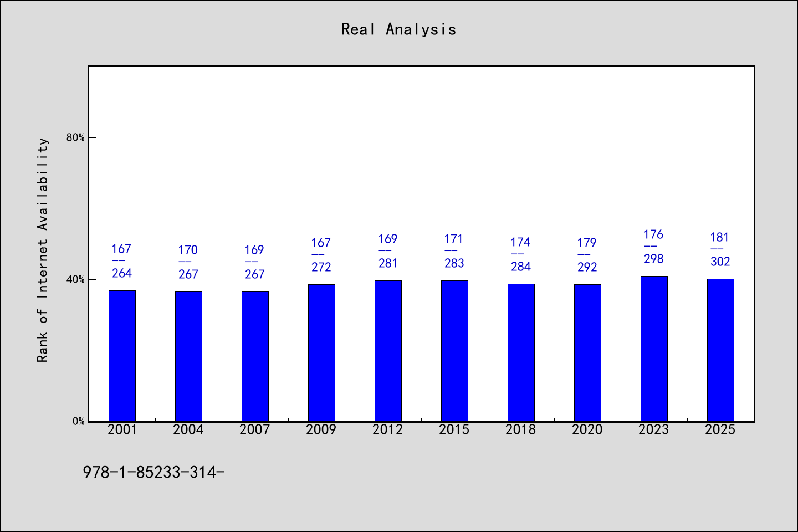
Task: Pick the 2015 data bar
Action: [x=454, y=351]
